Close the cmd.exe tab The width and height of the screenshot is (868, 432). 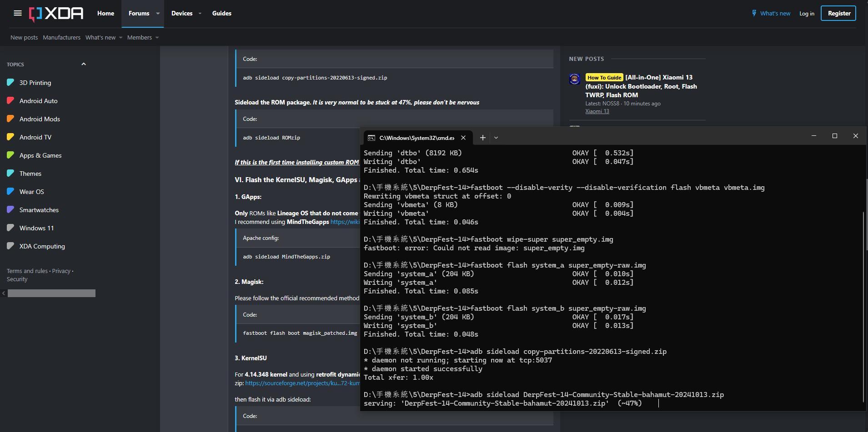pyautogui.click(x=463, y=138)
